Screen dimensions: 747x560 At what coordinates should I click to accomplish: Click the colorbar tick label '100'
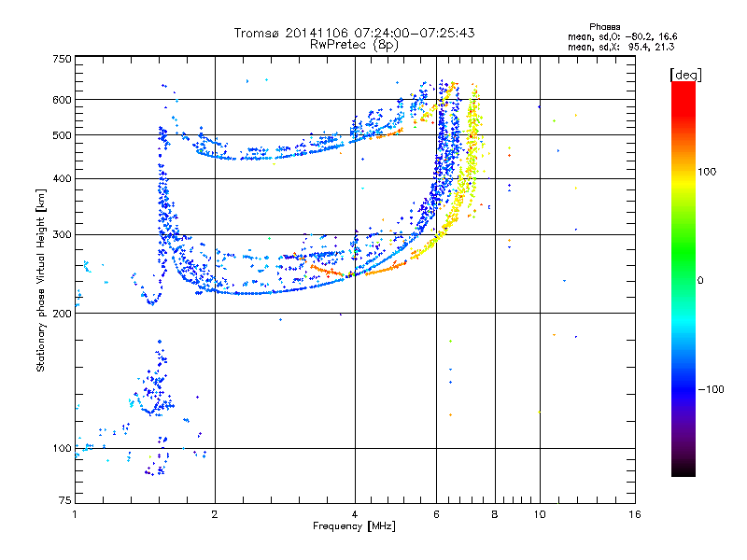click(x=707, y=172)
